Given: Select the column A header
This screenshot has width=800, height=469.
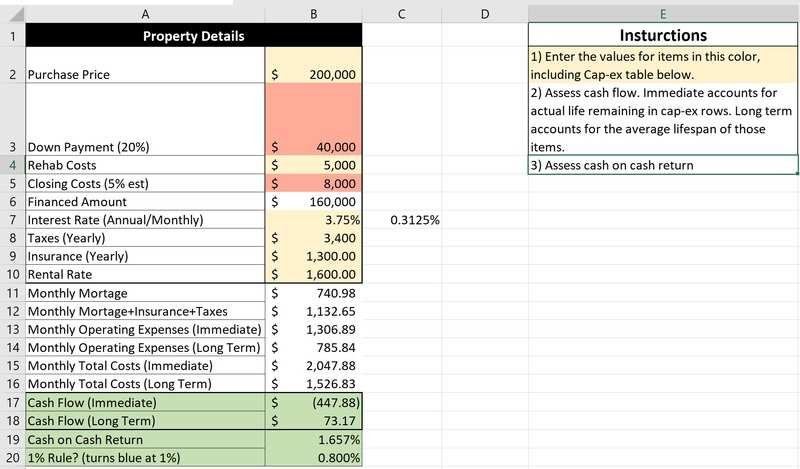Looking at the screenshot, I should pyautogui.click(x=144, y=13).
